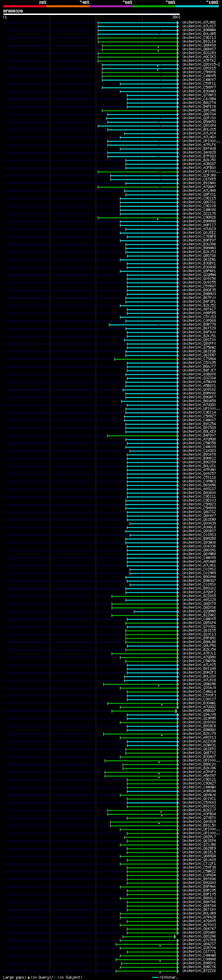The height and width of the screenshot is (980, 222).
Task: Click the green ~80% identity legend segment
Action: (x=154, y=6)
